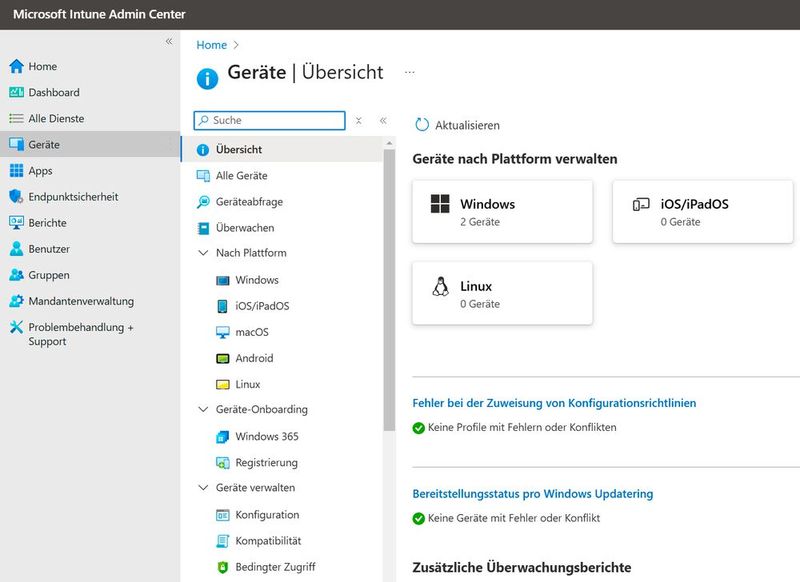Click the Geräte nach Plattform verwalten heading
This screenshot has height=582, width=800.
click(x=515, y=159)
